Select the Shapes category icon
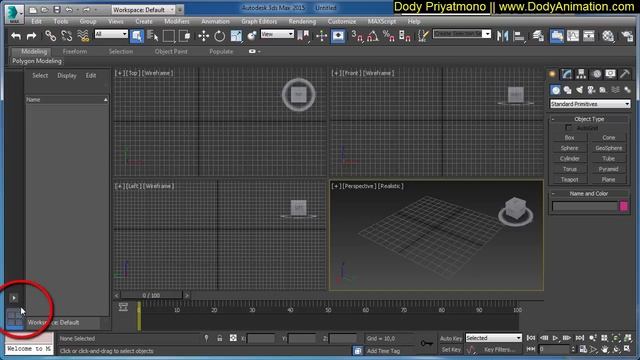The height and width of the screenshot is (360, 640). (567, 90)
